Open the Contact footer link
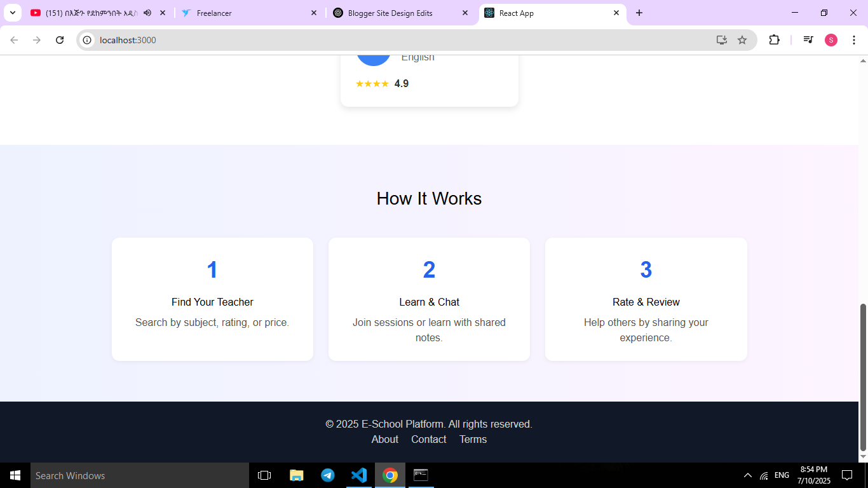868x488 pixels. [428, 439]
